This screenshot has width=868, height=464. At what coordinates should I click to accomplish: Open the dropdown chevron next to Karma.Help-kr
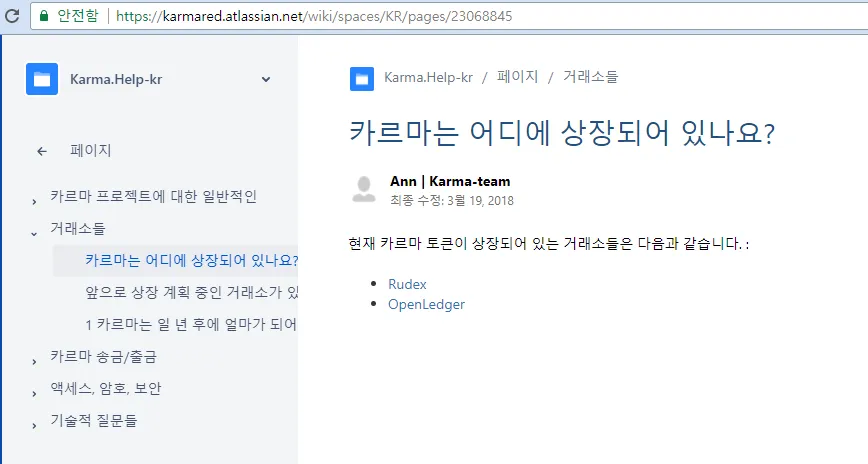tap(266, 79)
